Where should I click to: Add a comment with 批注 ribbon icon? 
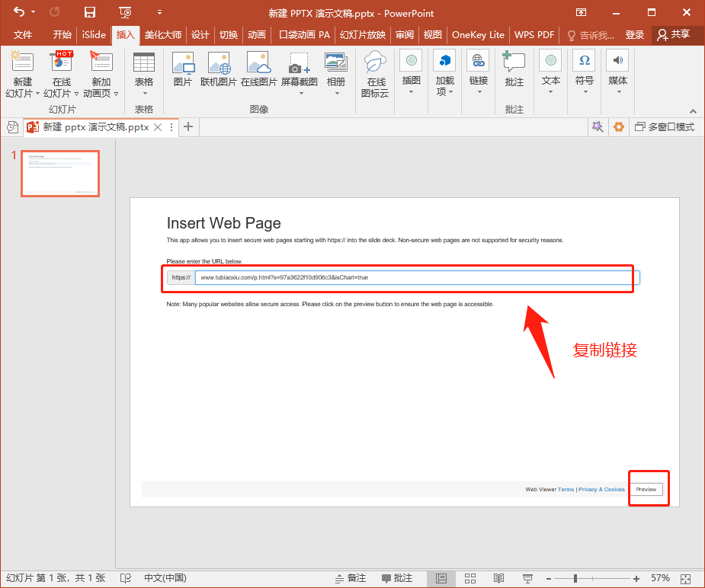click(514, 62)
